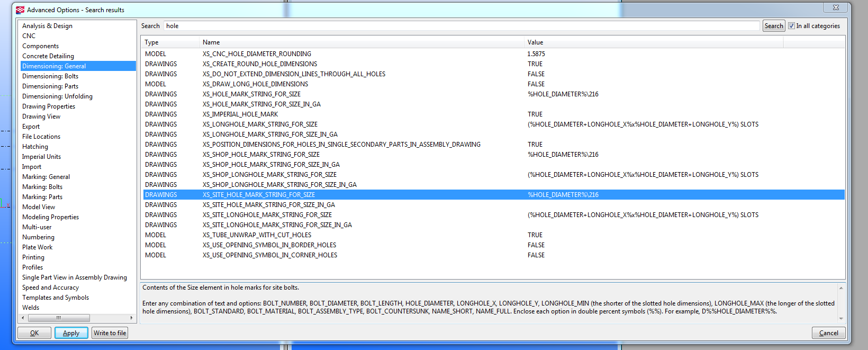The image size is (868, 350).
Task: Select the Hatching category
Action: tap(35, 147)
